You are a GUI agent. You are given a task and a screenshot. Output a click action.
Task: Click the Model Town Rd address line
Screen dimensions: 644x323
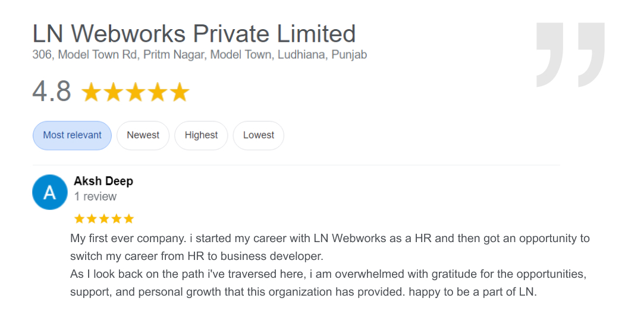(x=199, y=55)
